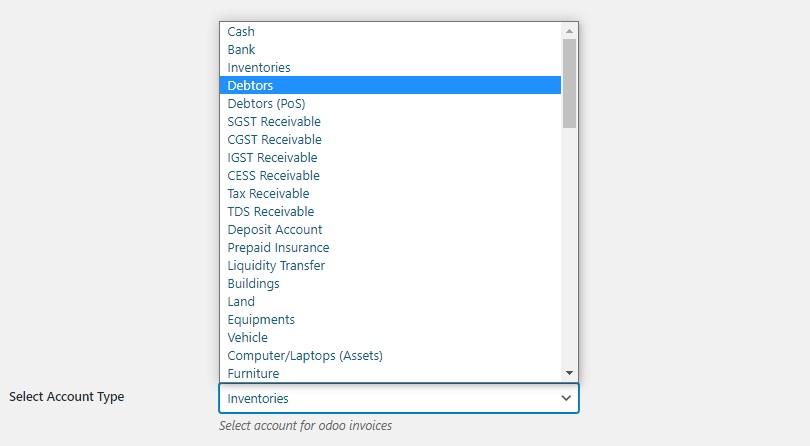The height and width of the screenshot is (446, 810).
Task: Click the scrollbar down arrow
Action: point(569,373)
